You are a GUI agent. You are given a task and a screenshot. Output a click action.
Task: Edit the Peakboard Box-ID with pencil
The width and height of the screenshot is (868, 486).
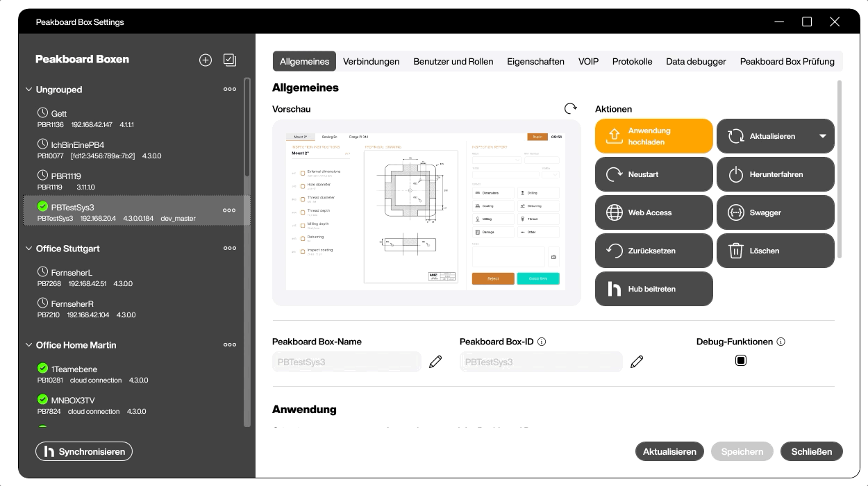pos(637,362)
